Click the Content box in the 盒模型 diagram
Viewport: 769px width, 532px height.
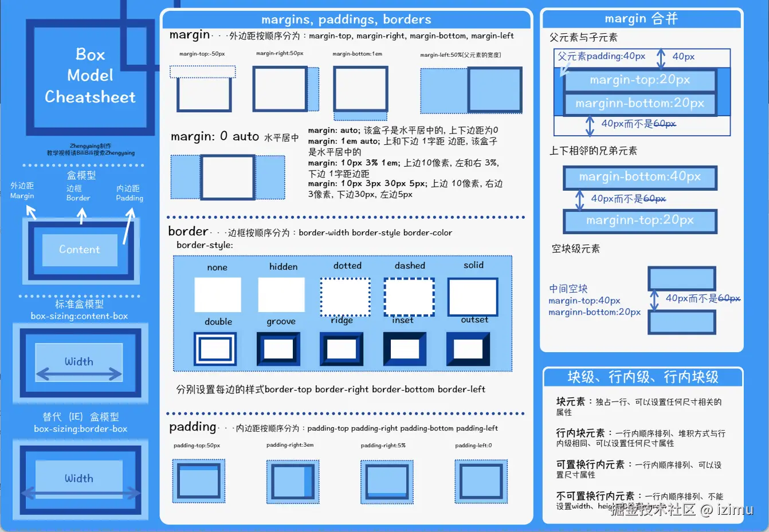[x=79, y=249]
